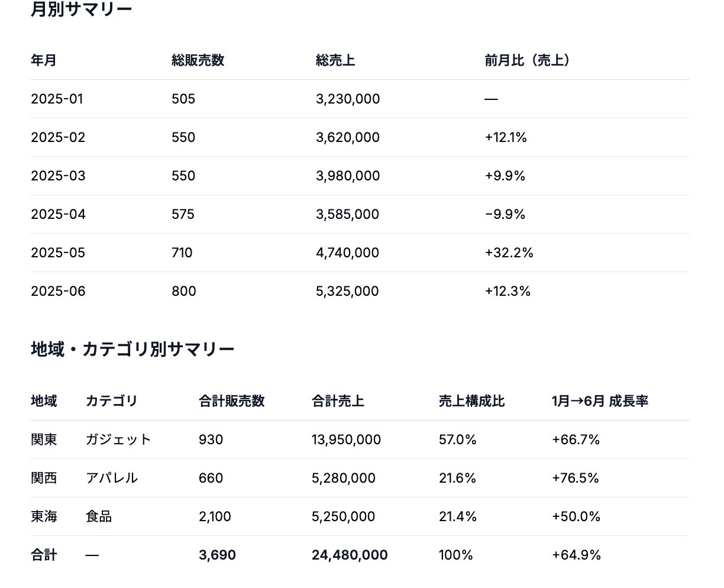The height and width of the screenshot is (588, 724).
Task: Select the 前月比(売上) column header
Action: (527, 60)
